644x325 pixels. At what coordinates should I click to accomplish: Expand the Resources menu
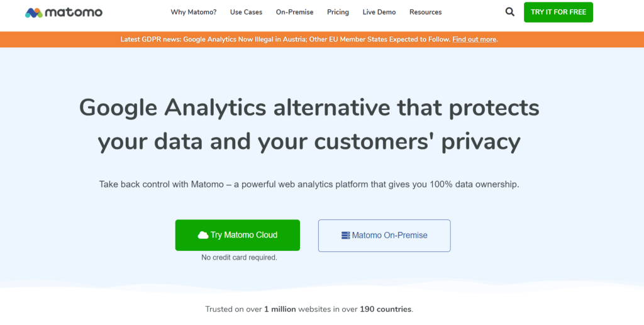coord(425,12)
